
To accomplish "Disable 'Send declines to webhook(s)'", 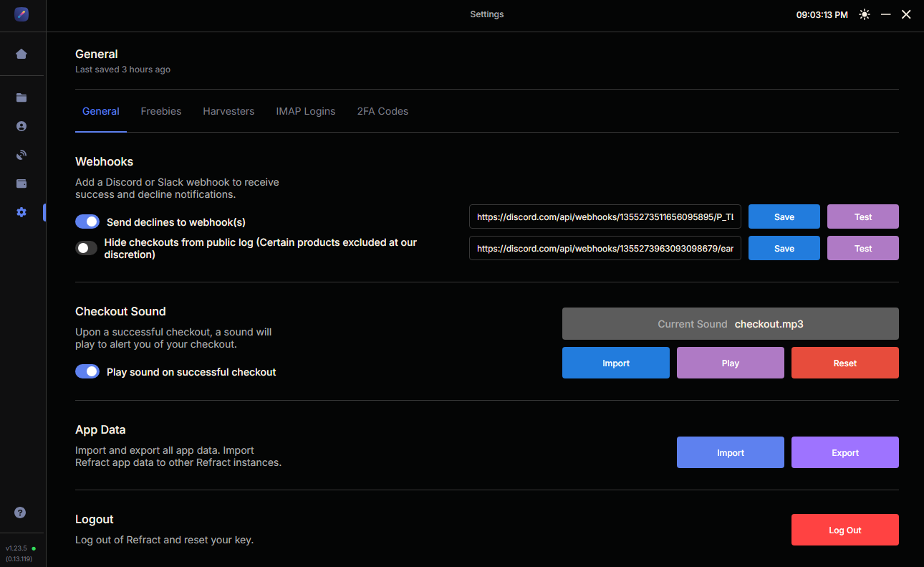I will tap(87, 221).
